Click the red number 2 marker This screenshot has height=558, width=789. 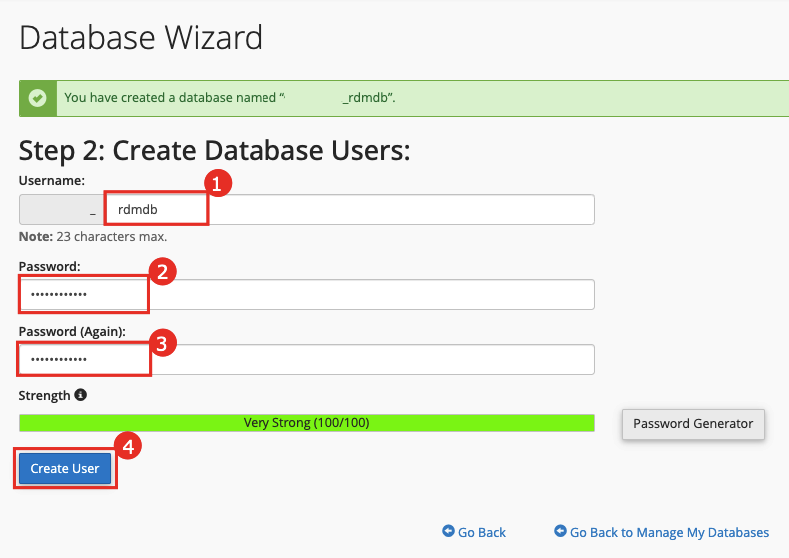click(163, 271)
